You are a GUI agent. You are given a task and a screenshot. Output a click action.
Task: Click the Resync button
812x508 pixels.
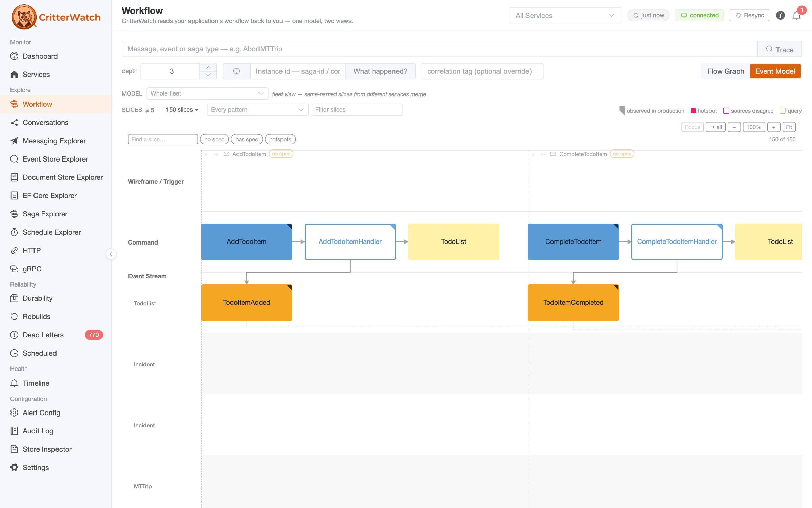pos(749,15)
